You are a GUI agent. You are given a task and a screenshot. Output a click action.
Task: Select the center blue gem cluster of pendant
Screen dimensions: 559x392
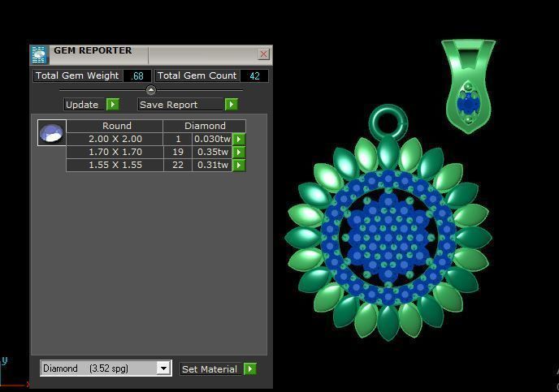click(388, 238)
